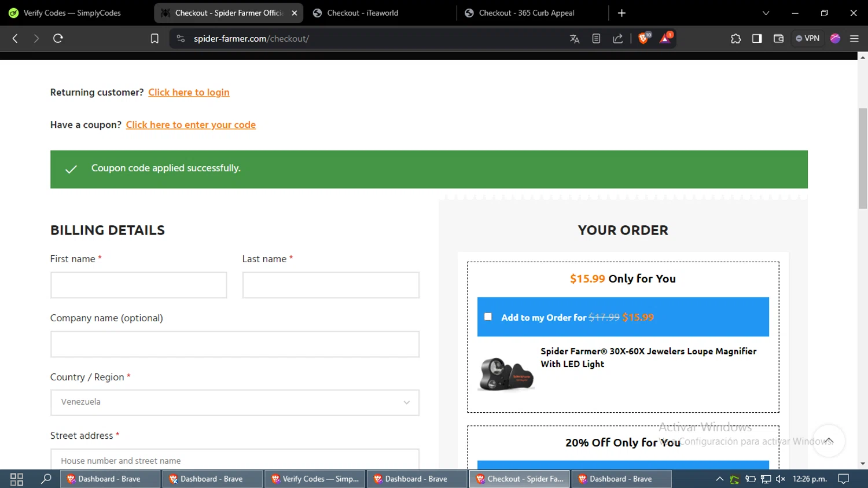
Task: Close the Spider Farmer checkout tab
Action: click(x=294, y=13)
